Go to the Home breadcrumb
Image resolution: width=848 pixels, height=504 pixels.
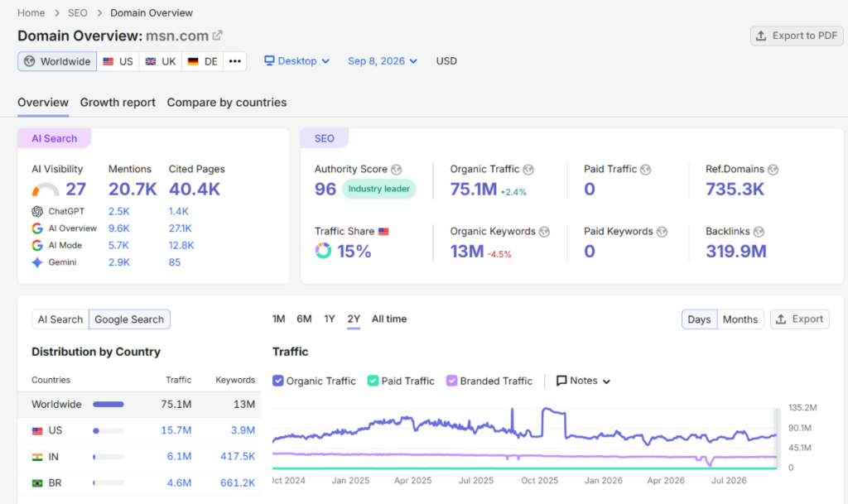[31, 13]
